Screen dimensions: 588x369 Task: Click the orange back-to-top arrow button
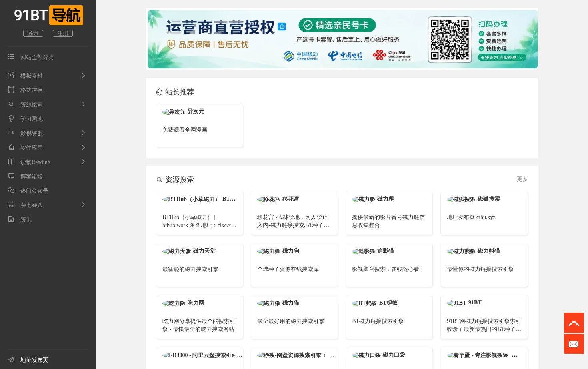pyautogui.click(x=574, y=323)
